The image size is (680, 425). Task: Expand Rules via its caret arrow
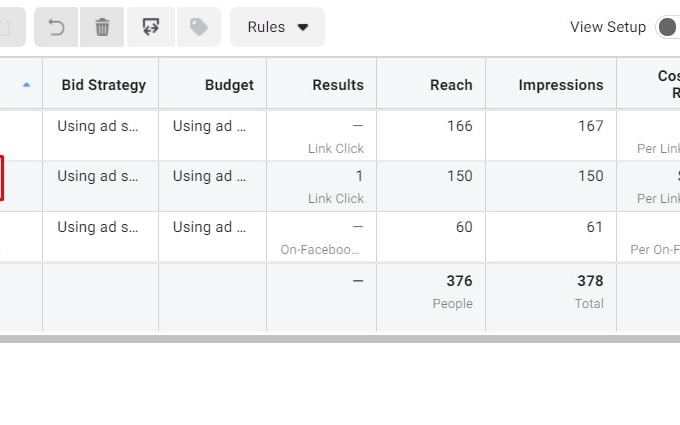(303, 27)
